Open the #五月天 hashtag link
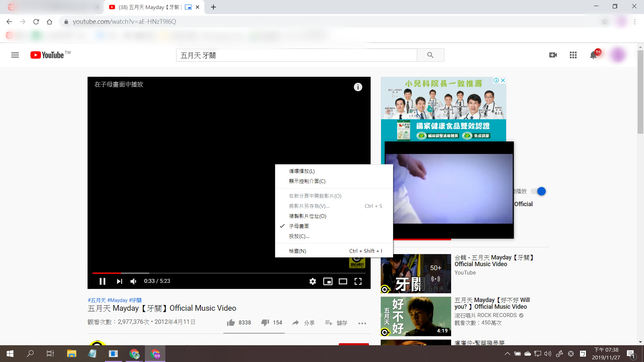644x362 pixels. (x=97, y=300)
